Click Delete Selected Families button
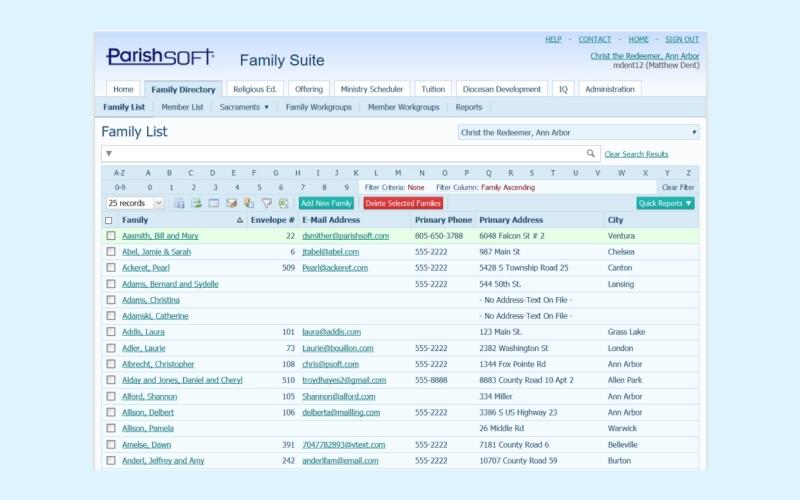The height and width of the screenshot is (500, 800). pos(403,203)
